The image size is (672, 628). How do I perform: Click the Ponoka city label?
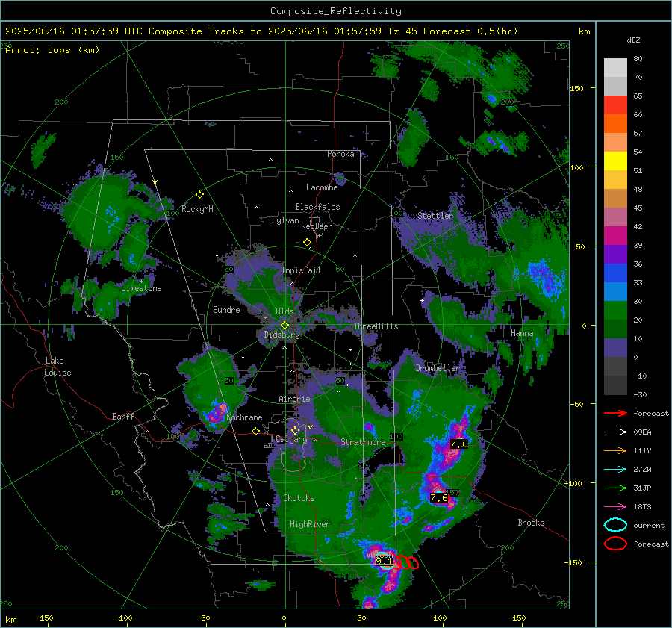tap(340, 154)
